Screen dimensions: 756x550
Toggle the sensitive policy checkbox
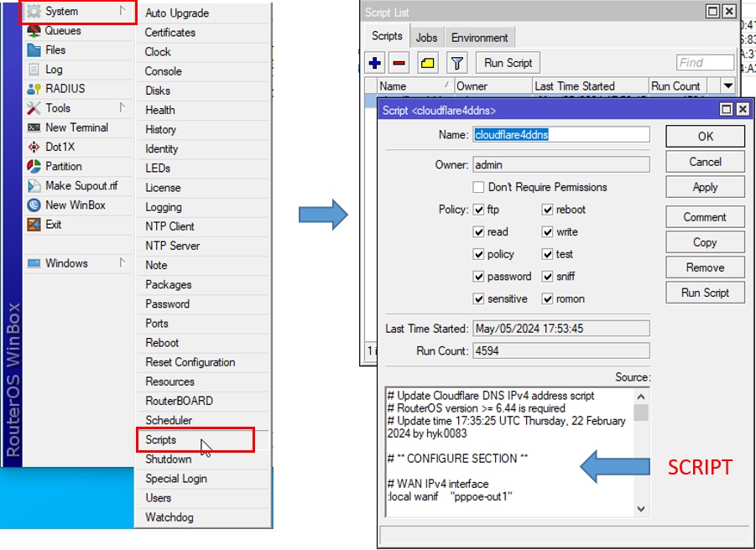pos(478,298)
